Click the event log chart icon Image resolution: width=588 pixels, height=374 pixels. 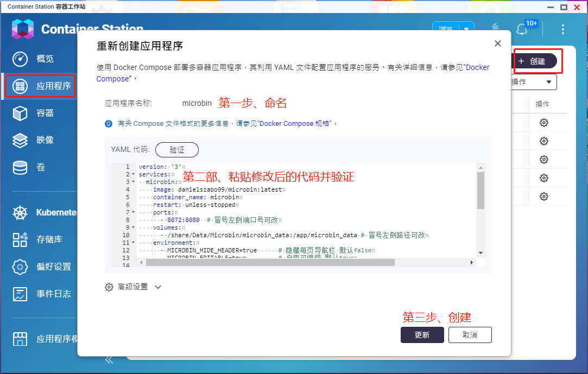20,294
